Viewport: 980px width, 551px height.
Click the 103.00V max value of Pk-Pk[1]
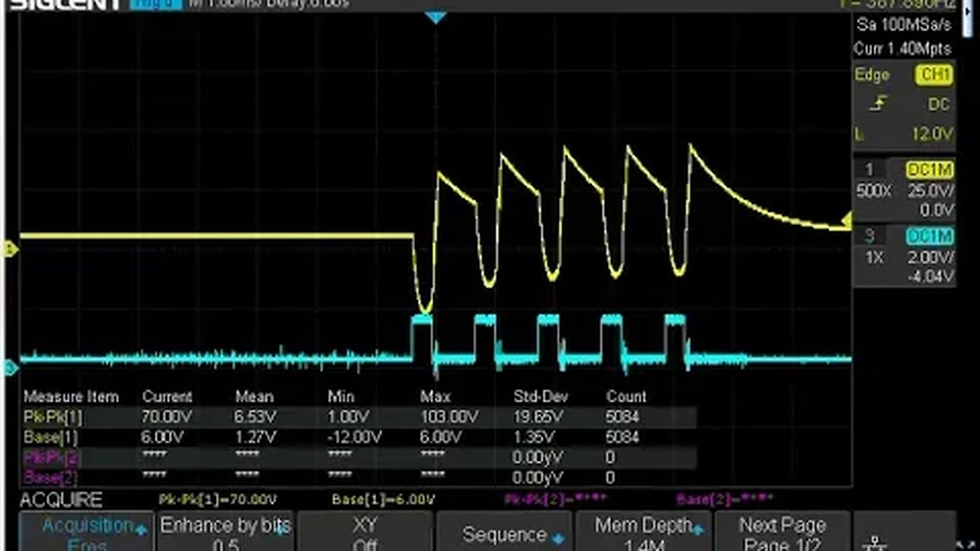pyautogui.click(x=449, y=417)
